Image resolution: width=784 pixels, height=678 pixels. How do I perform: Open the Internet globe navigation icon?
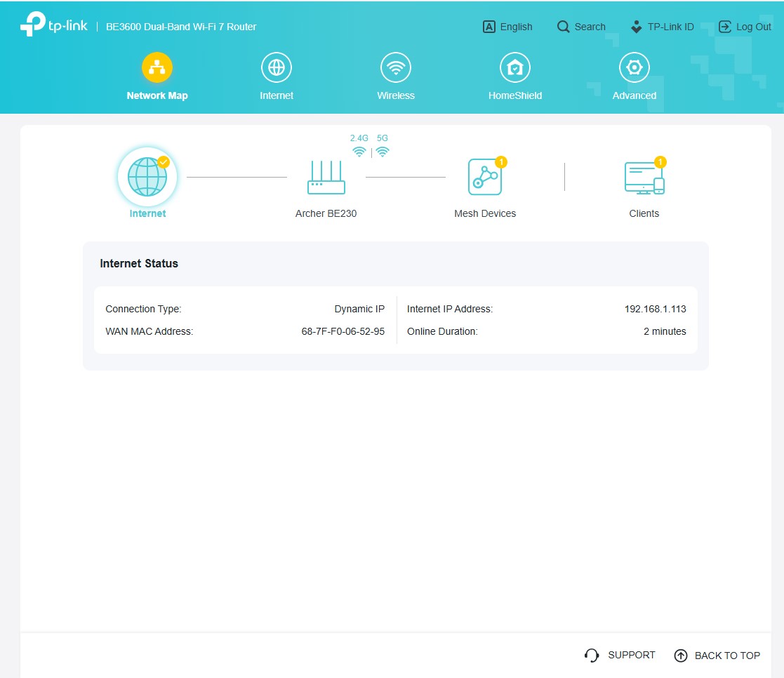[277, 68]
